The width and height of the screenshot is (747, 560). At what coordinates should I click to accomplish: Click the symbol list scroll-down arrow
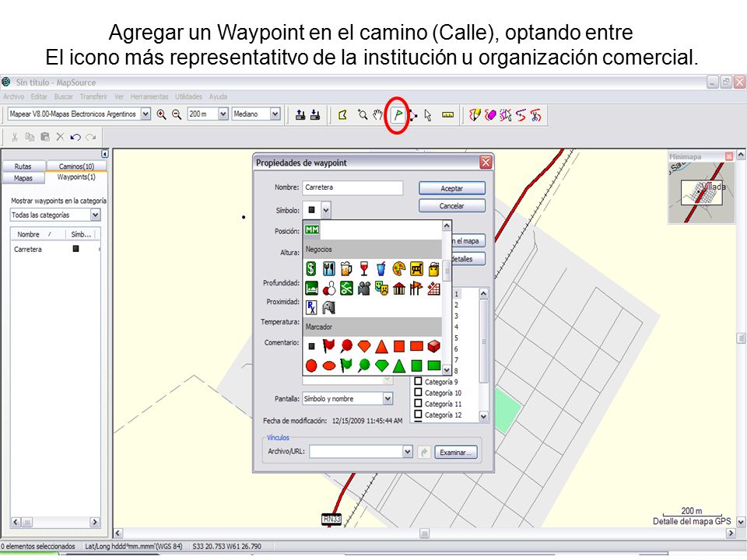[447, 369]
